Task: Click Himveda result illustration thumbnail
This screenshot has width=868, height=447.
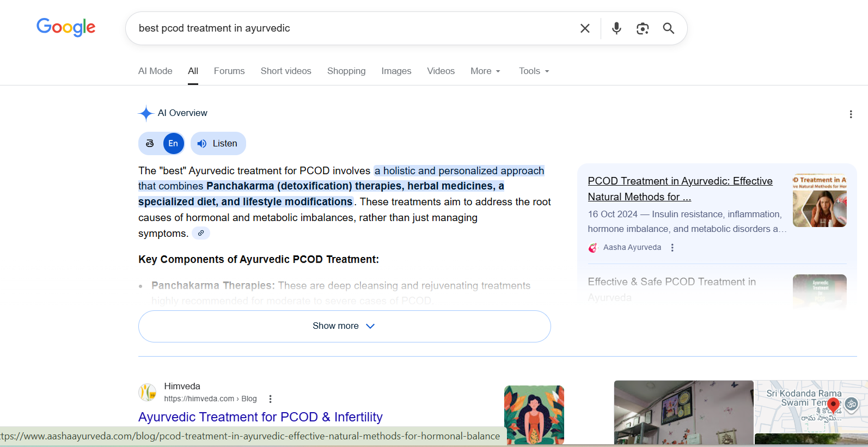Action: tap(534, 415)
